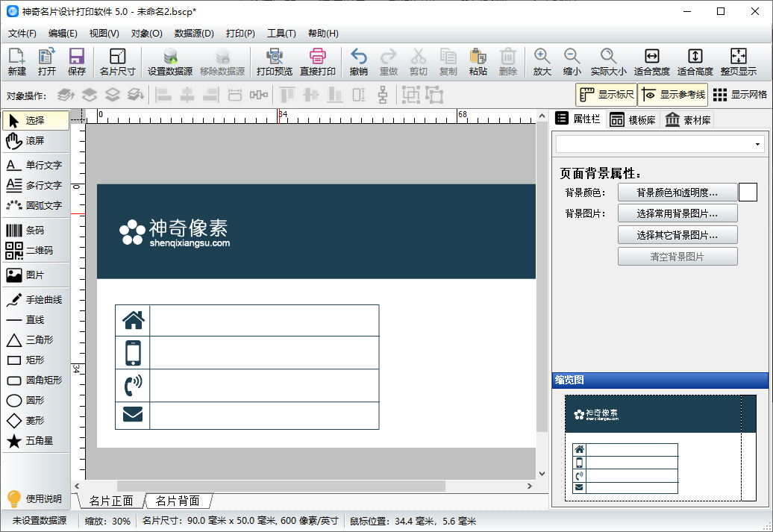Screen dimensions: 773x532
Task: Click 选择常用背景图片 button
Action: point(677,213)
